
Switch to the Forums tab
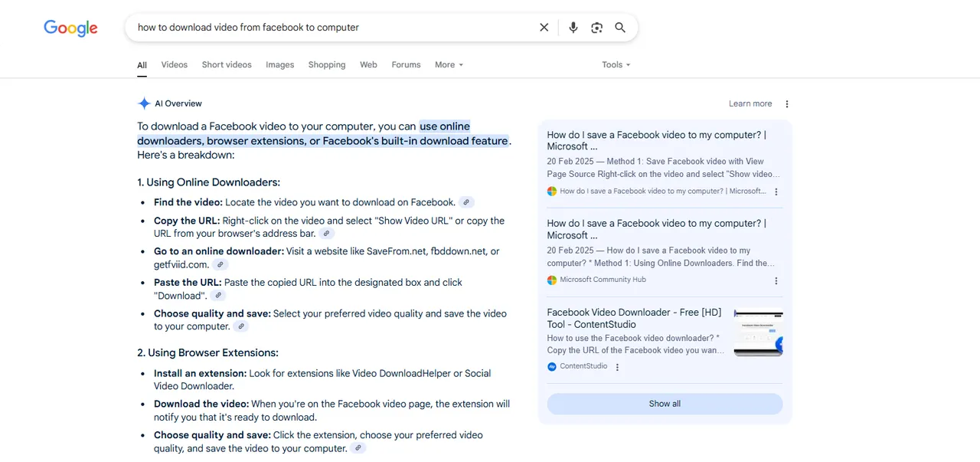tap(406, 65)
